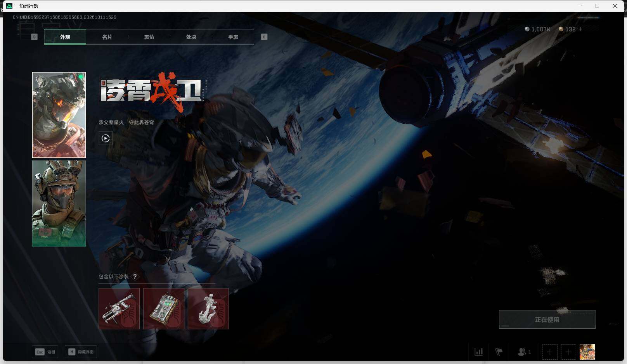627x364 pixels.
Task: Open the bar chart stats icon
Action: tap(479, 352)
